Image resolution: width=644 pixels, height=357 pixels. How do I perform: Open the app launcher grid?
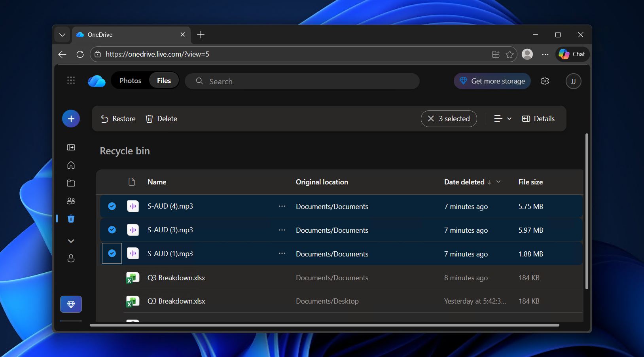pyautogui.click(x=71, y=80)
